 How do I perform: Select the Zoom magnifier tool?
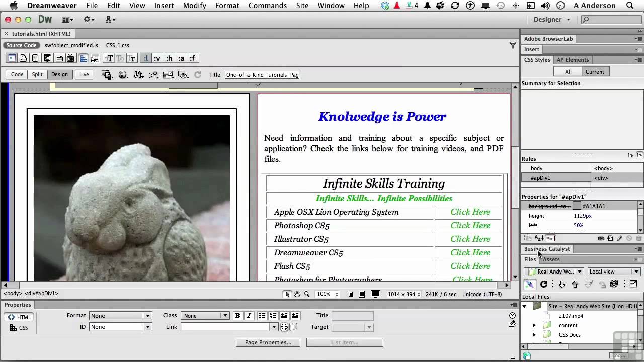(x=307, y=294)
